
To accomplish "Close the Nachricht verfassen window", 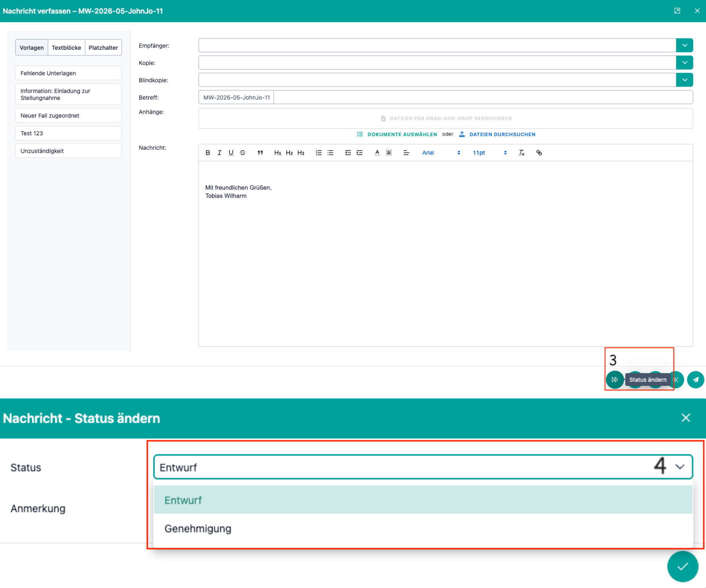I will pyautogui.click(x=697, y=11).
